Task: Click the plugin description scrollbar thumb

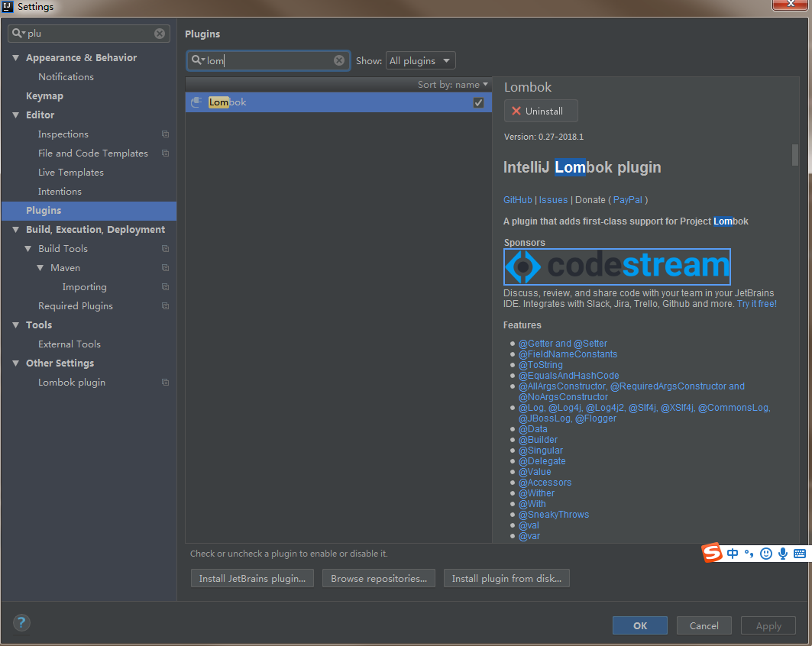Action: [795, 155]
